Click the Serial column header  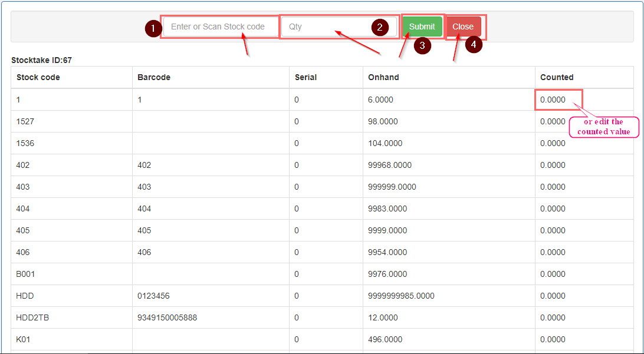tap(305, 77)
